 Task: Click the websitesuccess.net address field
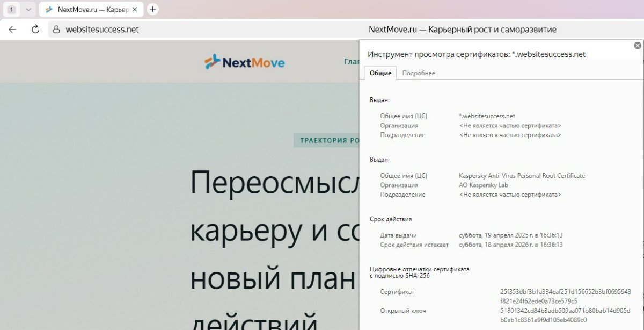pos(102,30)
